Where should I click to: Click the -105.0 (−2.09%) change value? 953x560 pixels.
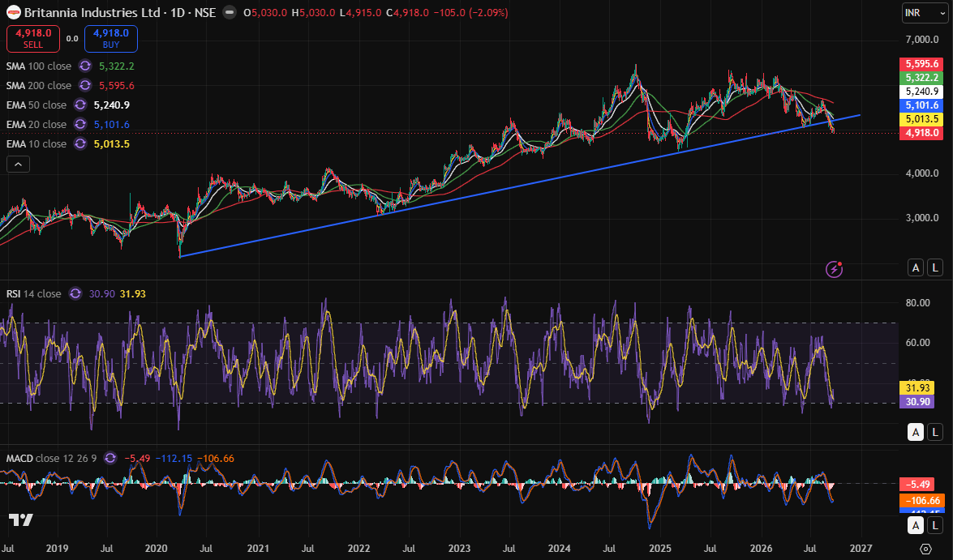point(470,12)
